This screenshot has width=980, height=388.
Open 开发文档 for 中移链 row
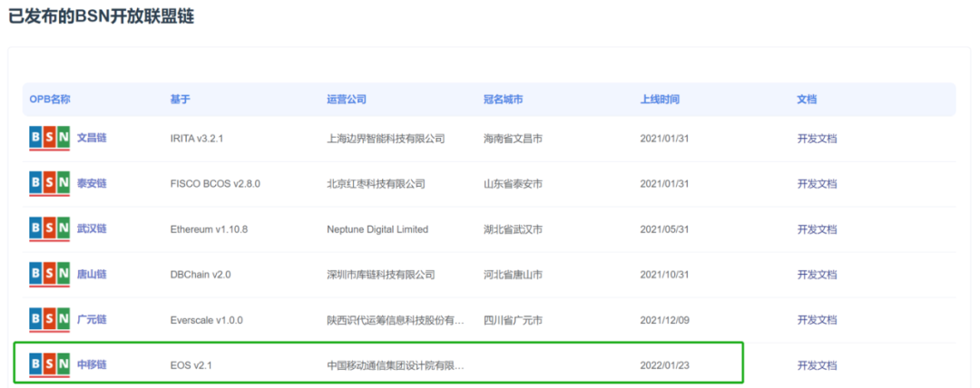(817, 364)
